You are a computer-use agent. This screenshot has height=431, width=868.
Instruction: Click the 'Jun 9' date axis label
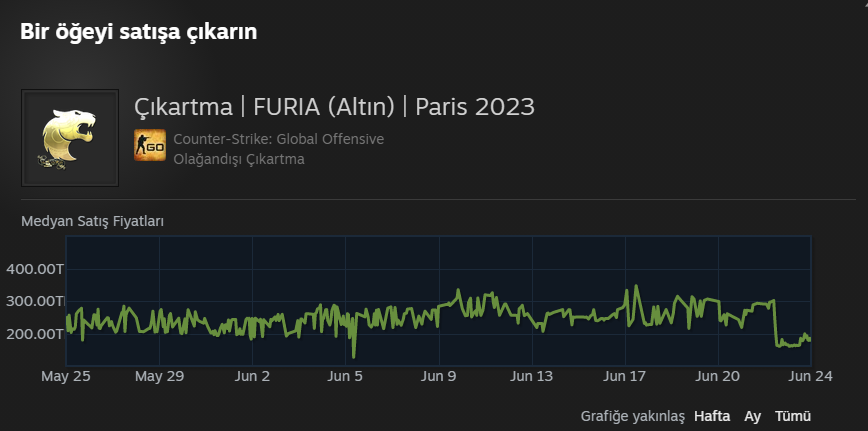coord(438,376)
